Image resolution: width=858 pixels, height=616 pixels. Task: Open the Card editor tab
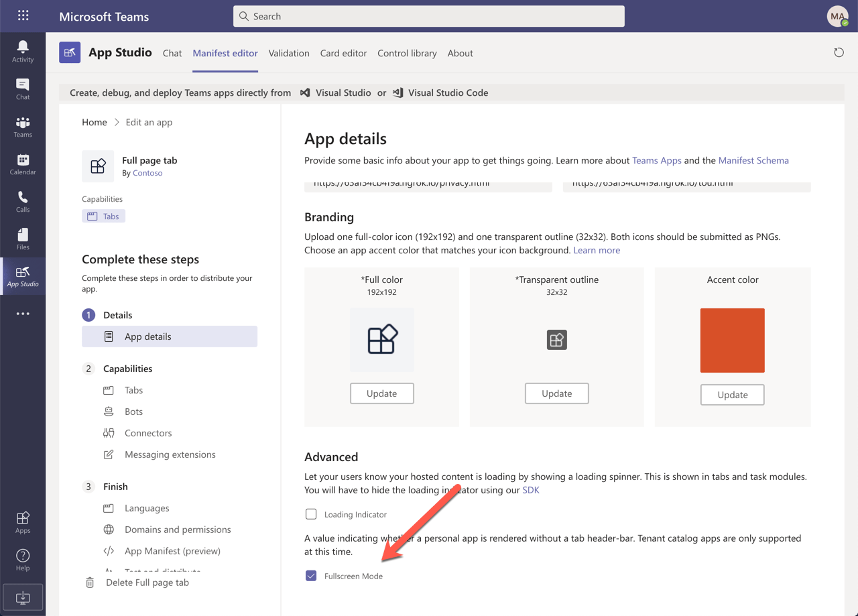pyautogui.click(x=343, y=53)
